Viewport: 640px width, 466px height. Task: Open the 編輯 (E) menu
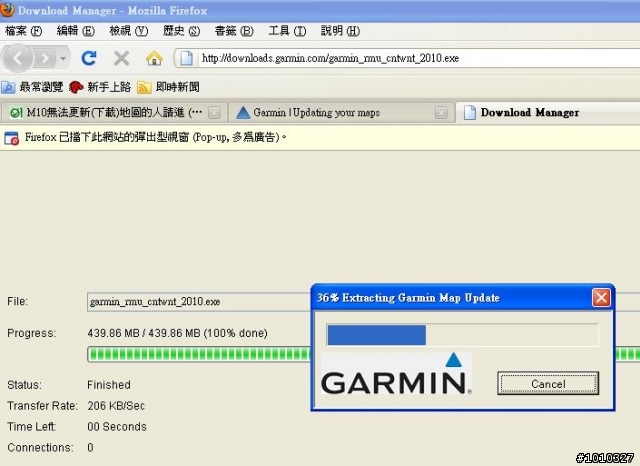point(76,31)
